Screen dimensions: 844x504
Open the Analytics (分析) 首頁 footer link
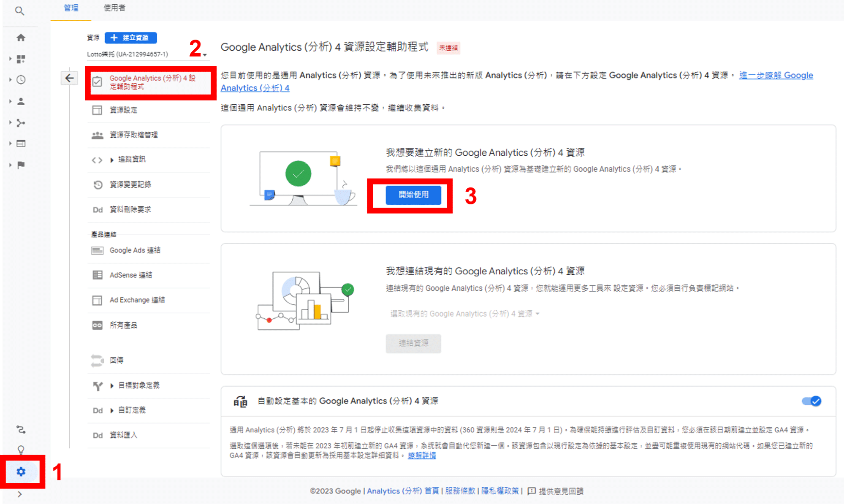click(x=403, y=491)
